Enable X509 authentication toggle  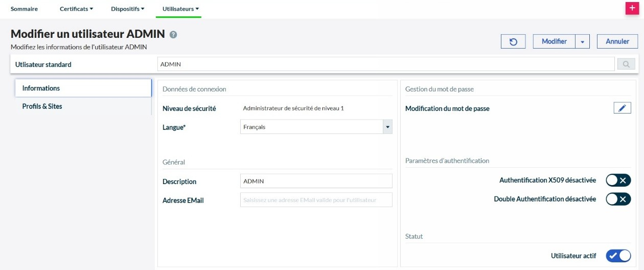tap(618, 181)
